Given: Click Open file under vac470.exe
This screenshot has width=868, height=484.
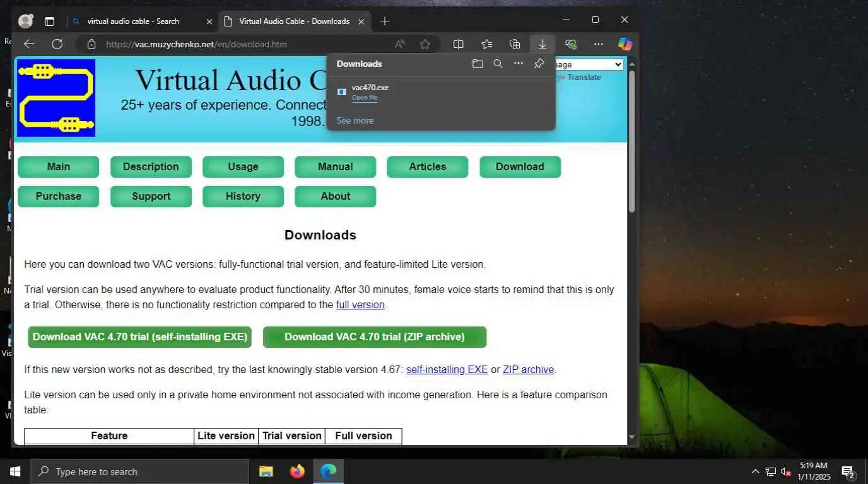Looking at the screenshot, I should [365, 98].
